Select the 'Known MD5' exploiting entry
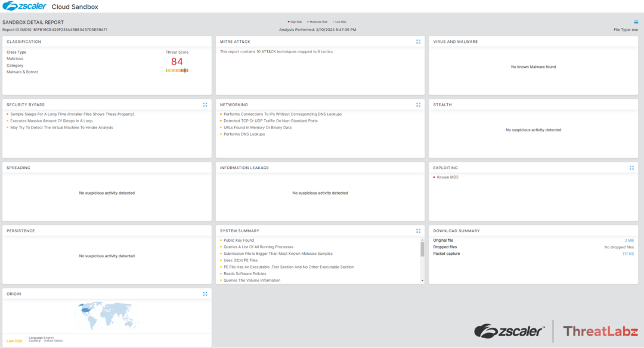The image size is (644, 348). [447, 177]
